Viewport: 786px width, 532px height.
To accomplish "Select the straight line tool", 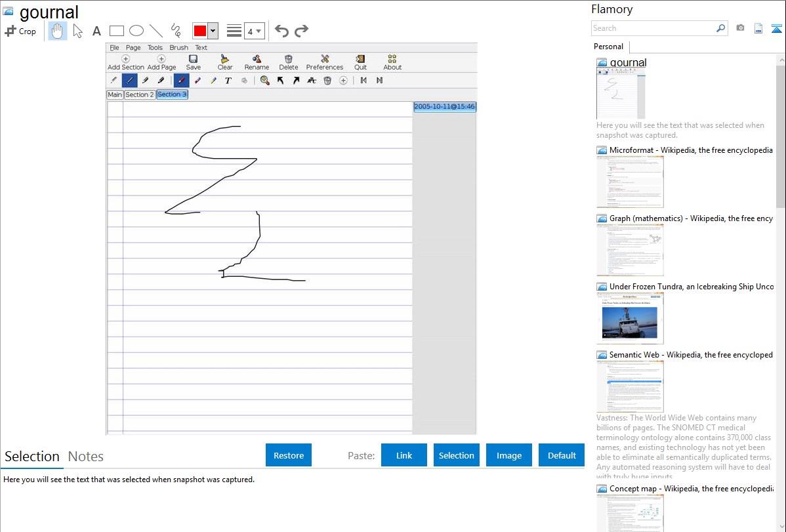I will [156, 31].
